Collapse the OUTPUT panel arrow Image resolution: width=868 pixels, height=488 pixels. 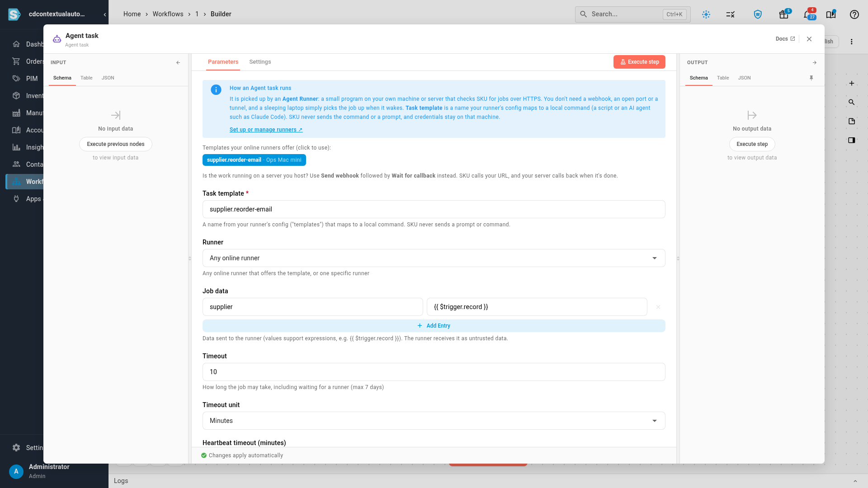pos(815,63)
